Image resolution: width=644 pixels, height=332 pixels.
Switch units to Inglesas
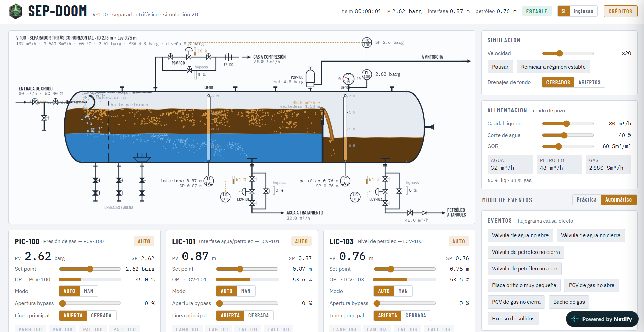click(583, 11)
